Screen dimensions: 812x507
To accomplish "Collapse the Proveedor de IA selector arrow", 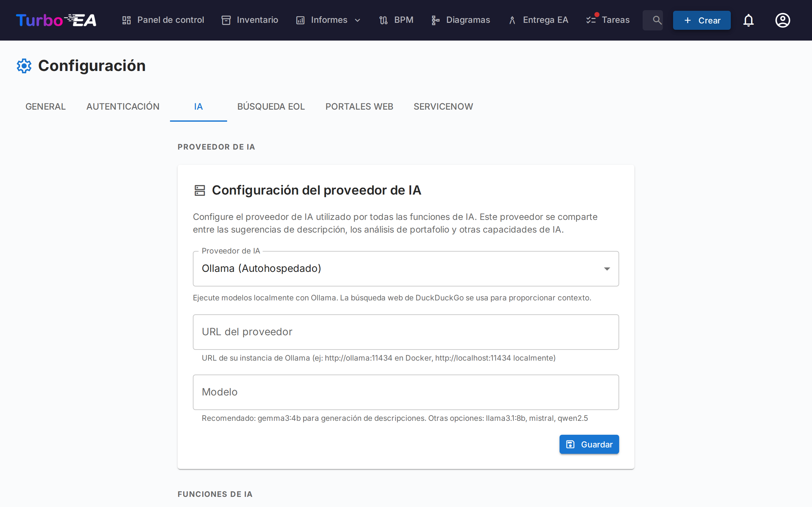I will 607,269.
